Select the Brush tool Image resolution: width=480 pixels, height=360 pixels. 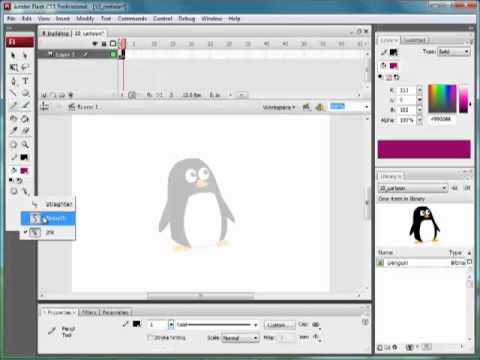point(25,106)
